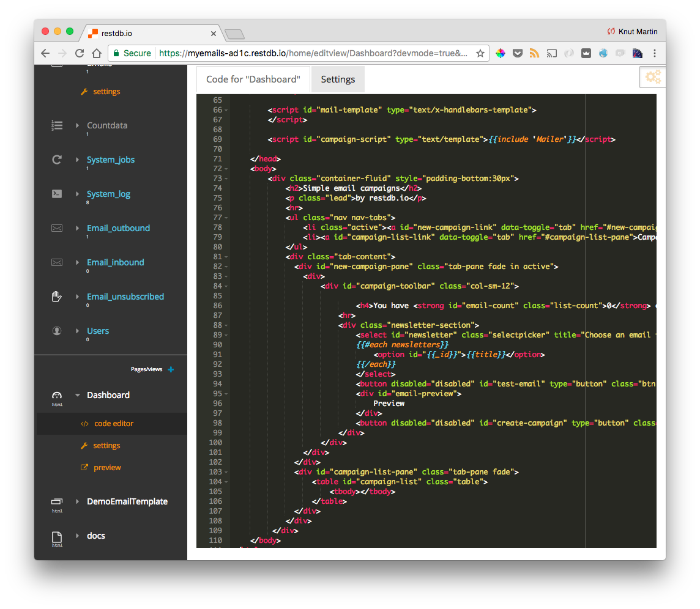Expand the System_log collection
700x609 pixels.
[77, 194]
